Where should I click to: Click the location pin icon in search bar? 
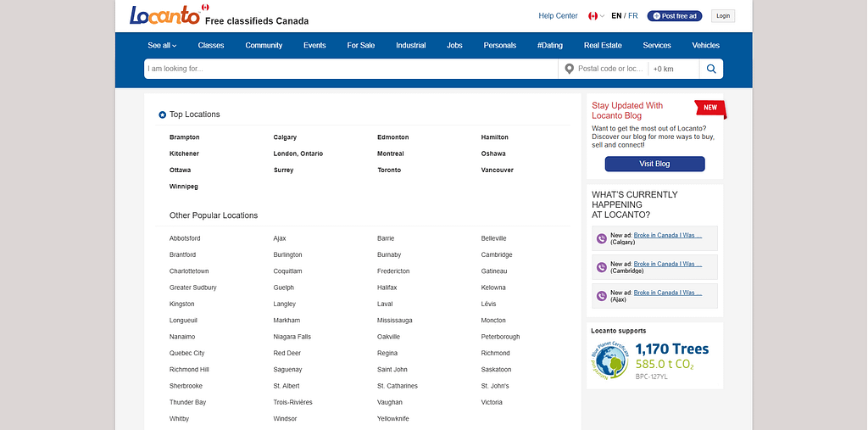569,69
